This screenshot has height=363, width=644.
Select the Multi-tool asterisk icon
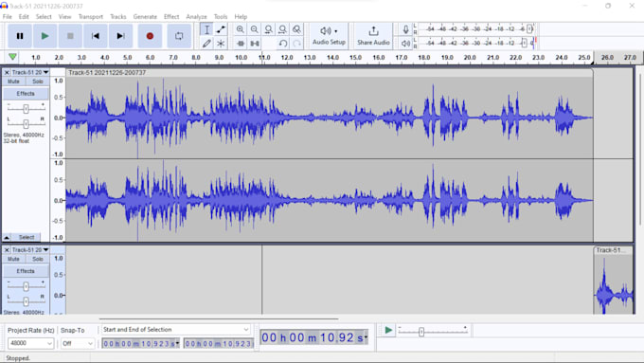click(221, 44)
